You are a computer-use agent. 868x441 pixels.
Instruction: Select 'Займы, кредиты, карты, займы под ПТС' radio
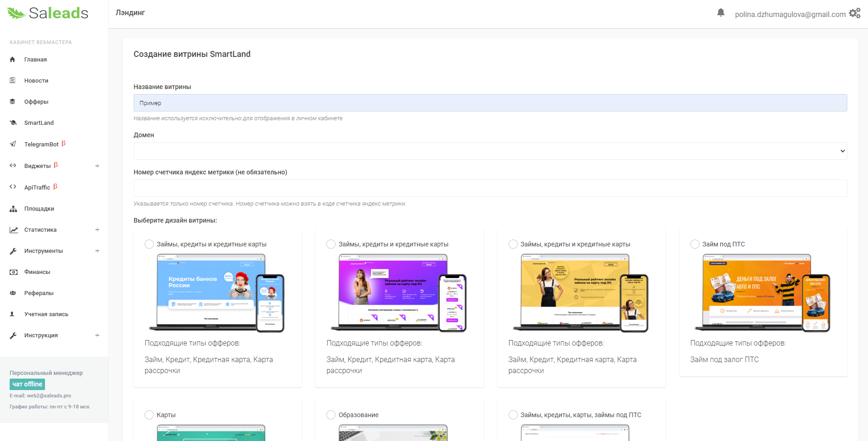pos(513,415)
